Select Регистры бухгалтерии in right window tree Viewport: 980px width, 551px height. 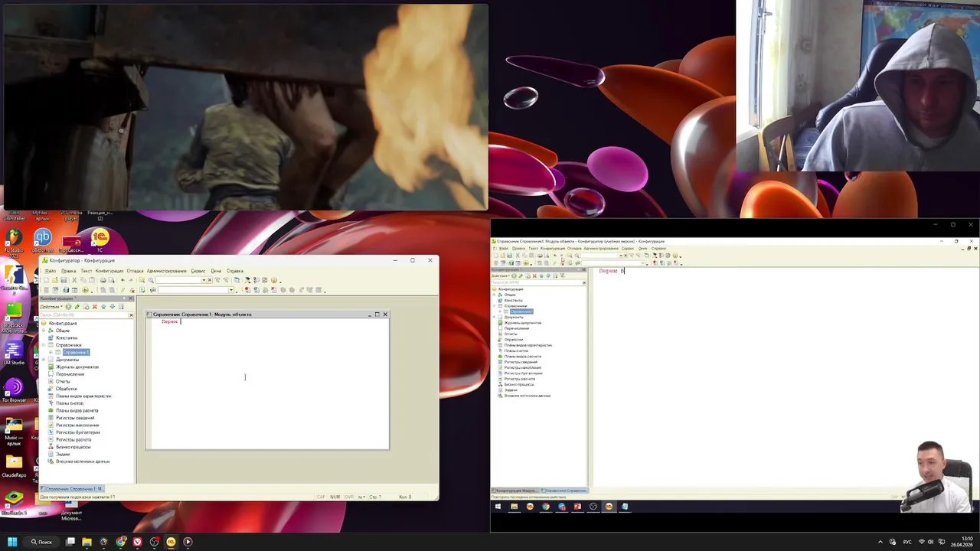523,373
